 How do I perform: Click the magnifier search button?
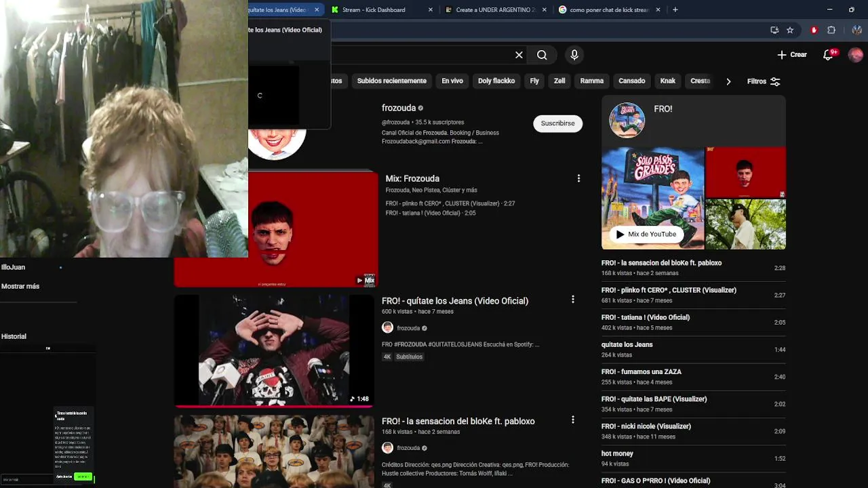pos(542,55)
